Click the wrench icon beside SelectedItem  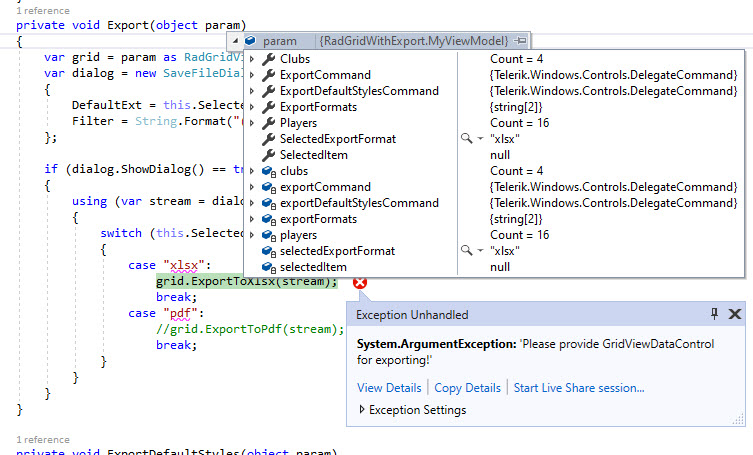[268, 155]
